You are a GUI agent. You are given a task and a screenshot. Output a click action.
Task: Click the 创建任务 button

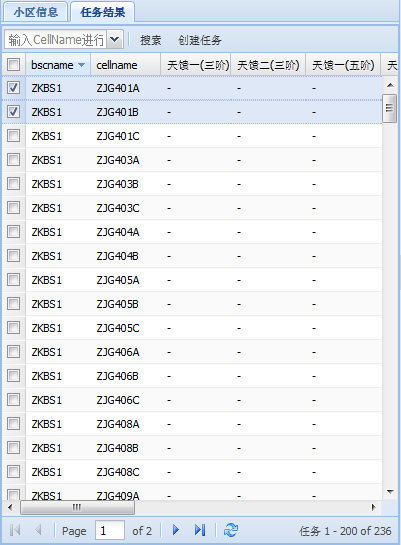tap(200, 40)
